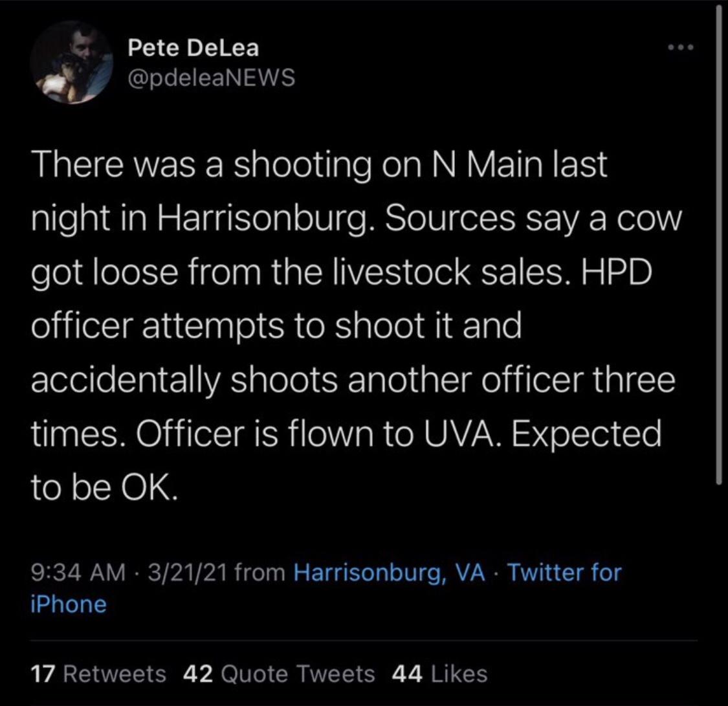Click the word Harrisonburg in the location

[x=359, y=573]
